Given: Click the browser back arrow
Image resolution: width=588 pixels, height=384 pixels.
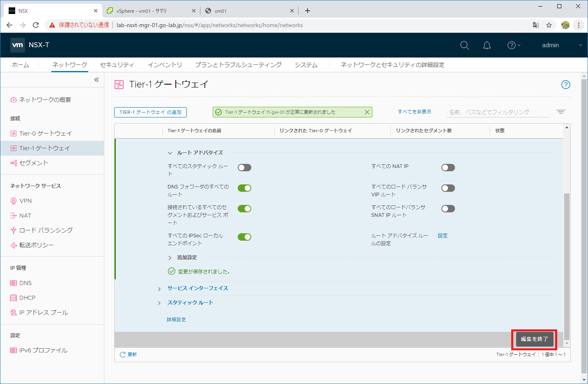Looking at the screenshot, I should point(9,25).
